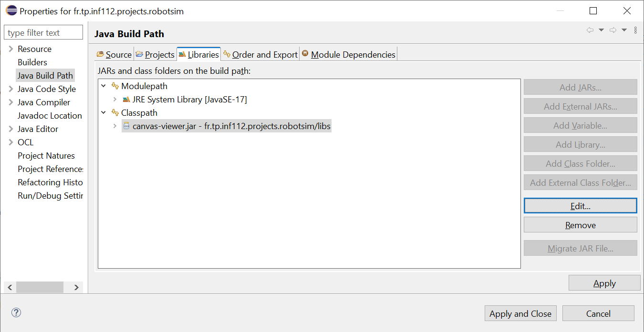Expand the Java Compiler category

pos(10,102)
